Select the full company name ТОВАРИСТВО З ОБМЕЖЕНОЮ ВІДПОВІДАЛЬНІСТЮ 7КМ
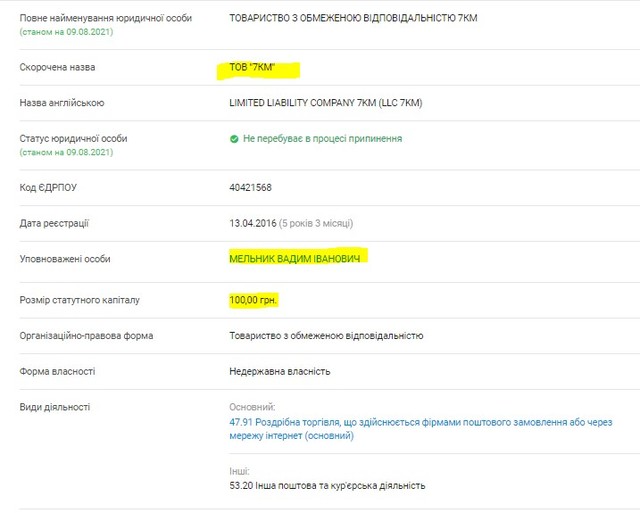This screenshot has height=513, width=640. [353, 17]
